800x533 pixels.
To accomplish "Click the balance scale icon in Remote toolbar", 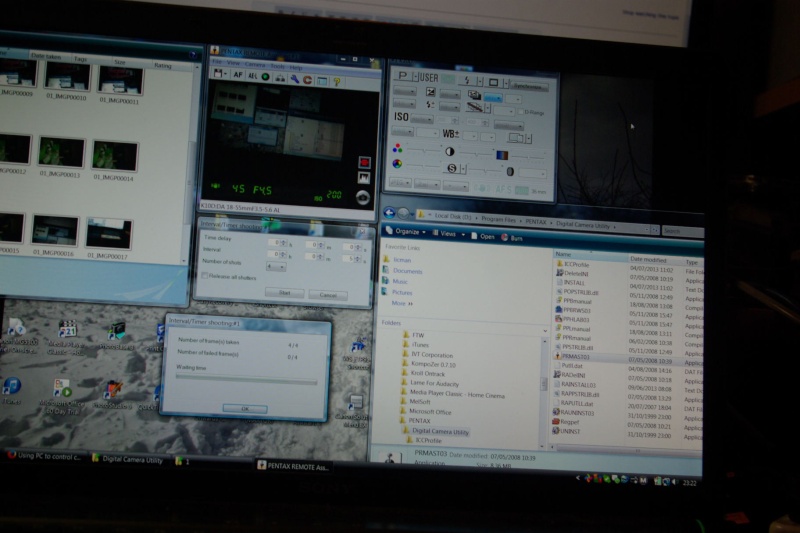I will click(280, 78).
